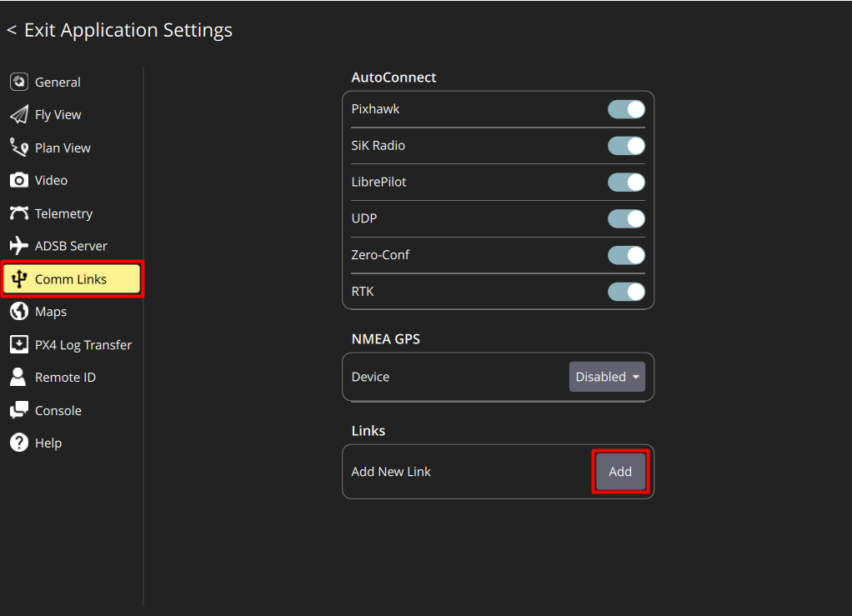Click the General settings gear icon
The height and width of the screenshot is (616, 852).
click(19, 82)
